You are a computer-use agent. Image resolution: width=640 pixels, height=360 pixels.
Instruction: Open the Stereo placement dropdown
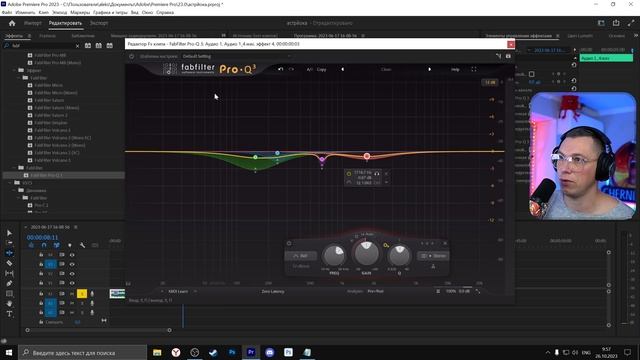tap(433, 256)
